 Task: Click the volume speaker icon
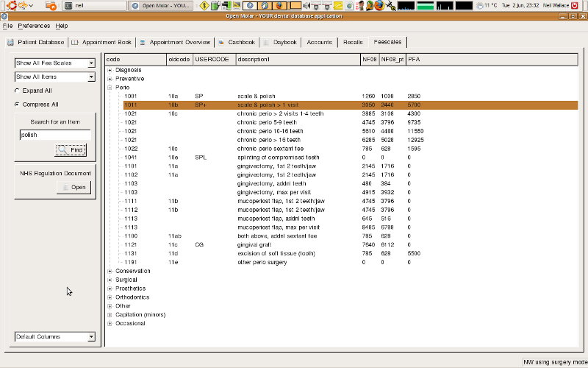click(306, 5)
